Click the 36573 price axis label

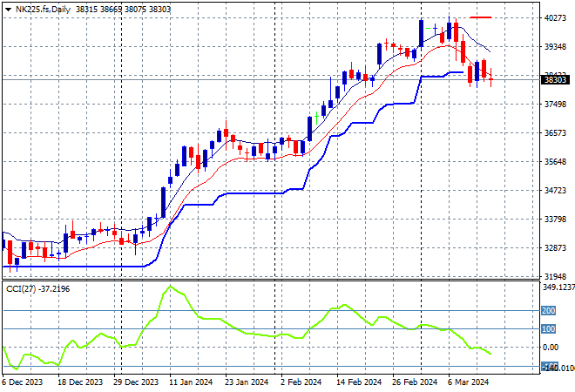(x=555, y=132)
